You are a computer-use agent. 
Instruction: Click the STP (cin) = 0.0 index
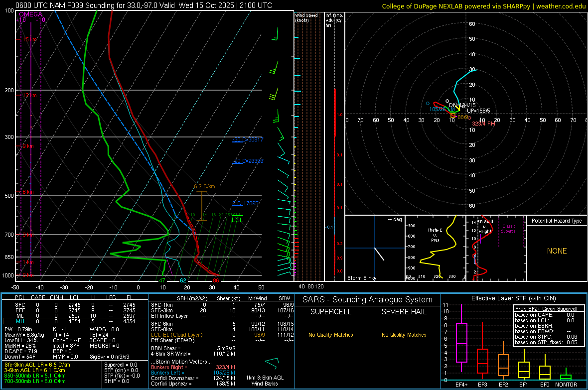121,370
